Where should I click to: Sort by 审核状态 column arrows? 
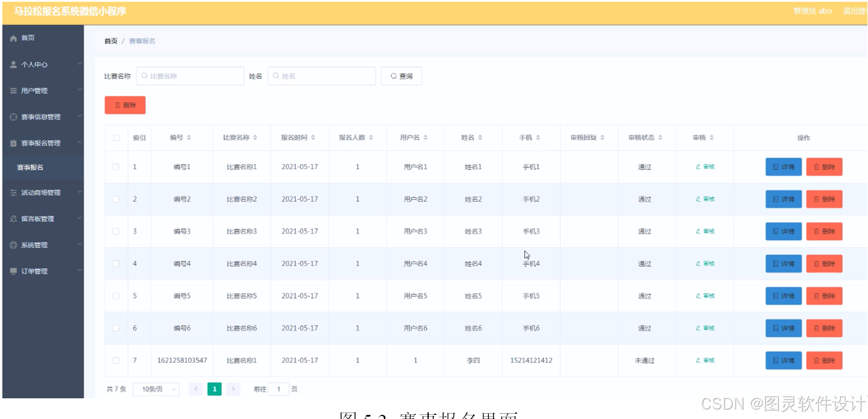[x=660, y=138]
